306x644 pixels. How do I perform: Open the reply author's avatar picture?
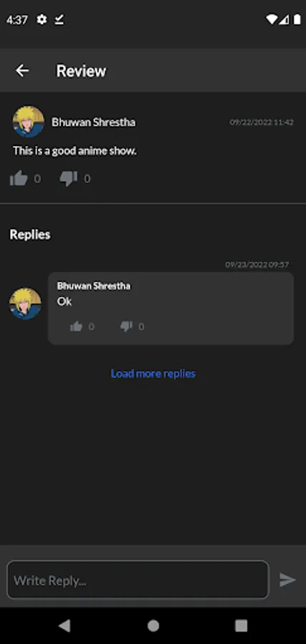pos(25,303)
